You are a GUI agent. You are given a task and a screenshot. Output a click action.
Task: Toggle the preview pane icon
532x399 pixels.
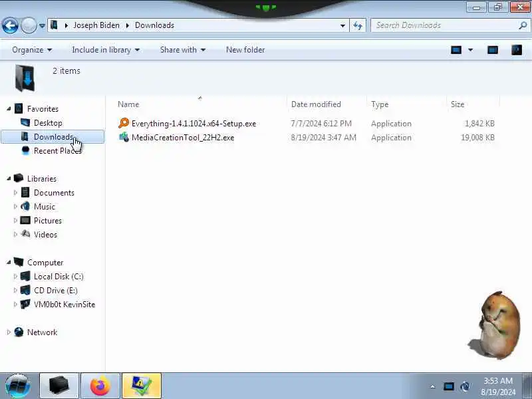point(493,51)
